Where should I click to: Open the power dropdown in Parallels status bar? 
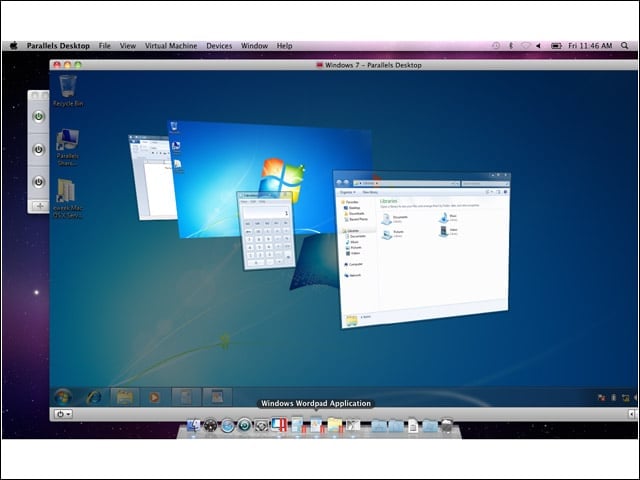[x=63, y=414]
